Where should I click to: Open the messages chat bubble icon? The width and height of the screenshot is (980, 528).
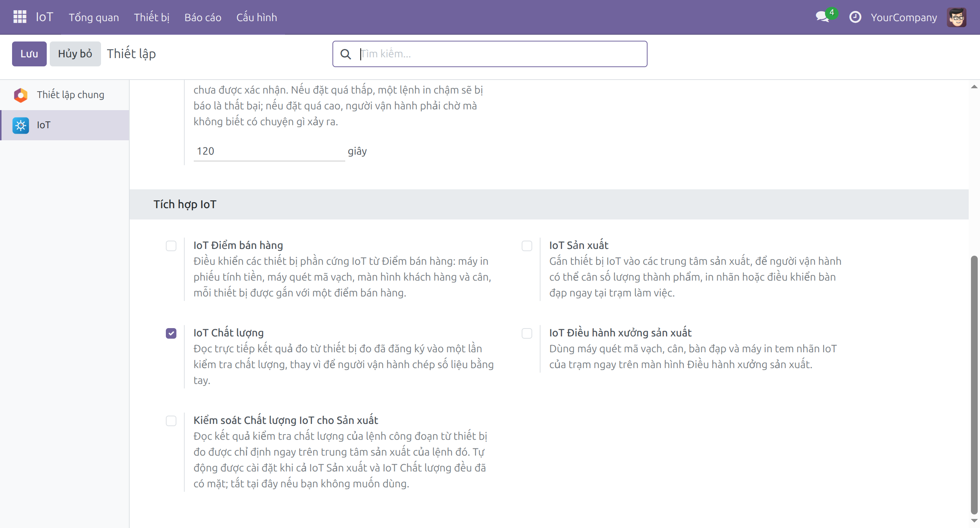(822, 17)
